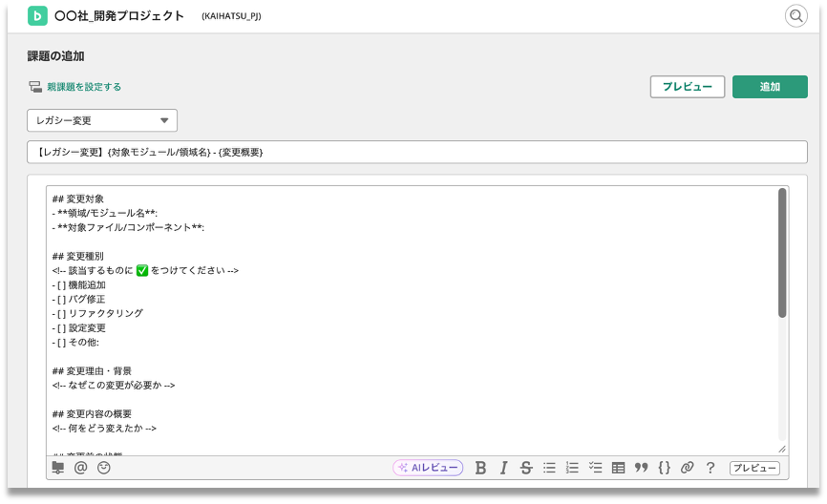The width and height of the screenshot is (827, 504).
Task: Click the issue subject input field
Action: pyautogui.click(x=417, y=152)
